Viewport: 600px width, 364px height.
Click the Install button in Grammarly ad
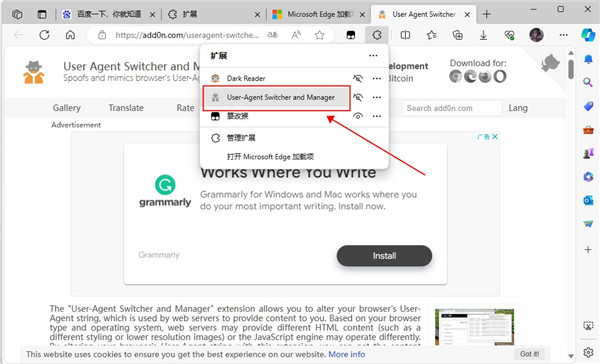coord(384,256)
